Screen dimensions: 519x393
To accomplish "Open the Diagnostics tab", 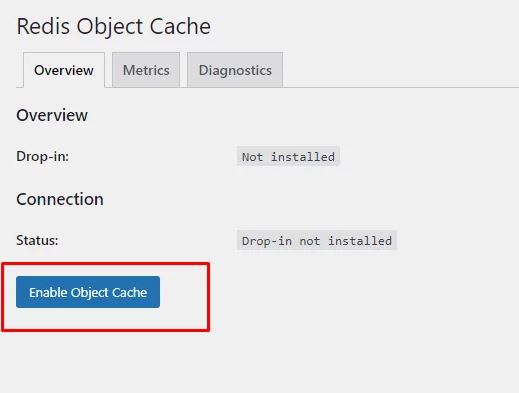I will pos(235,70).
